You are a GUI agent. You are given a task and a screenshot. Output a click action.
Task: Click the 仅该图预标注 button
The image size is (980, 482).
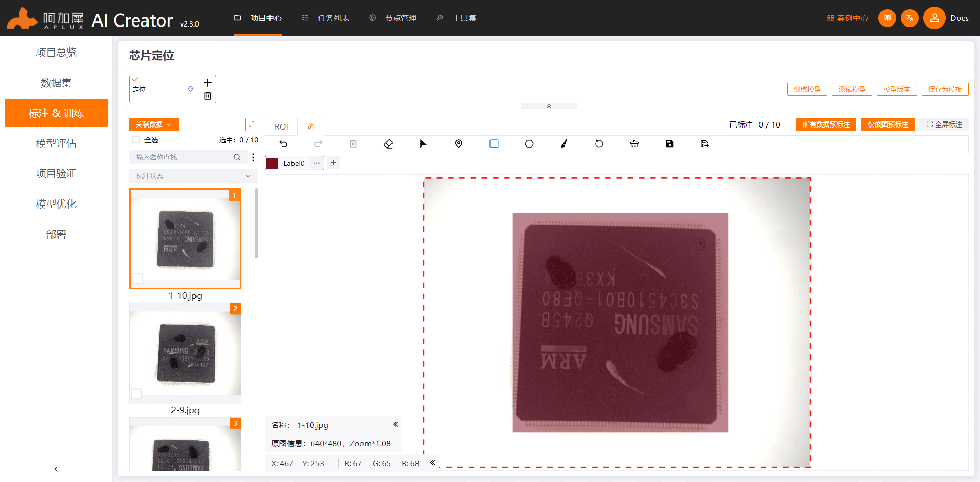point(888,124)
